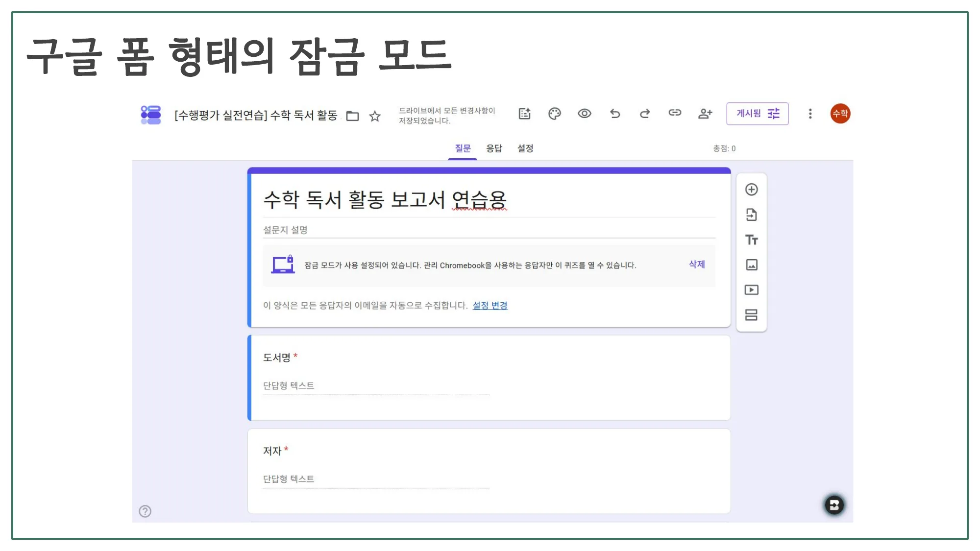Undo the last change
Image resolution: width=980 pixels, height=551 pixels.
tap(615, 114)
